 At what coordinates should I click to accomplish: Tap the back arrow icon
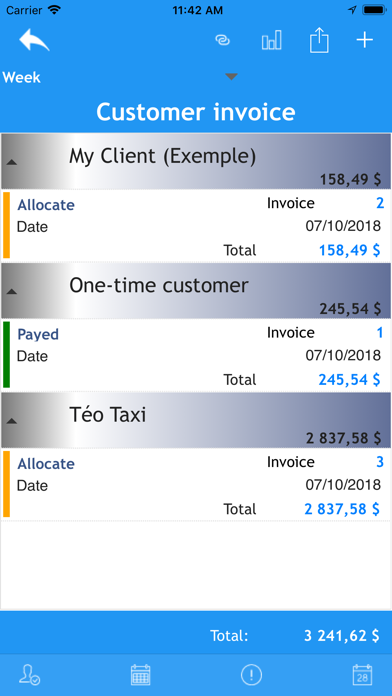(x=34, y=40)
